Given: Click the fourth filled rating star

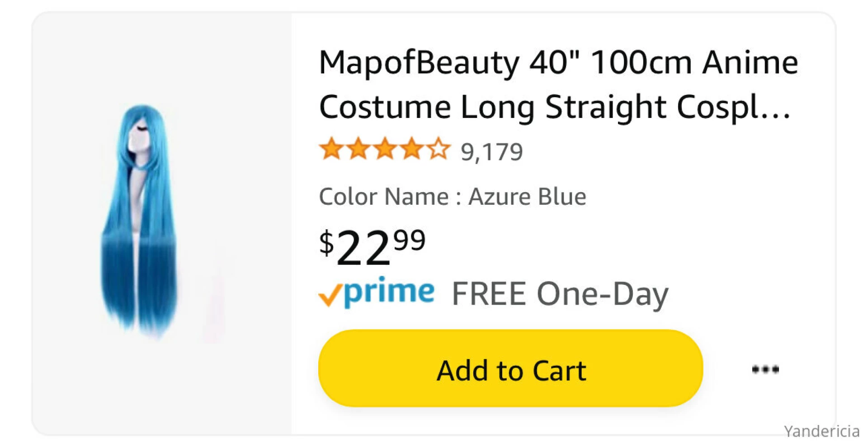Looking at the screenshot, I should pyautogui.click(x=412, y=149).
